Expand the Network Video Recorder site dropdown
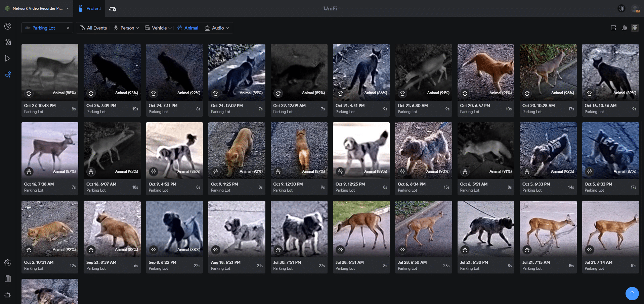 pyautogui.click(x=37, y=8)
